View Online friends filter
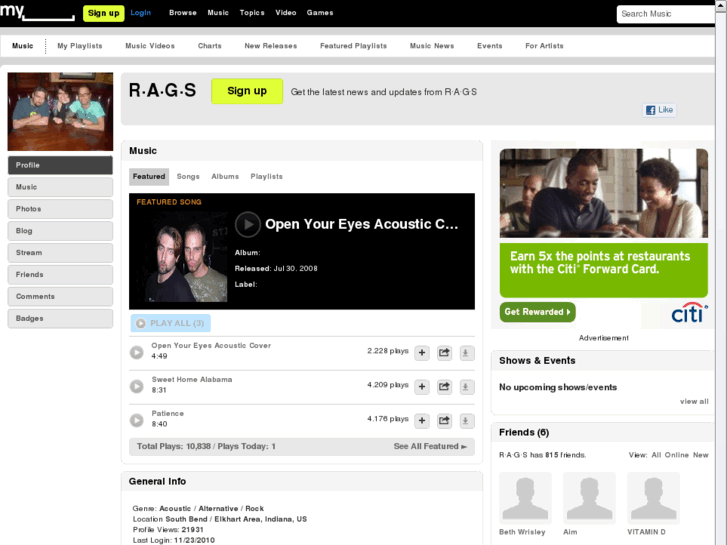The width and height of the screenshot is (727, 545). [x=676, y=455]
